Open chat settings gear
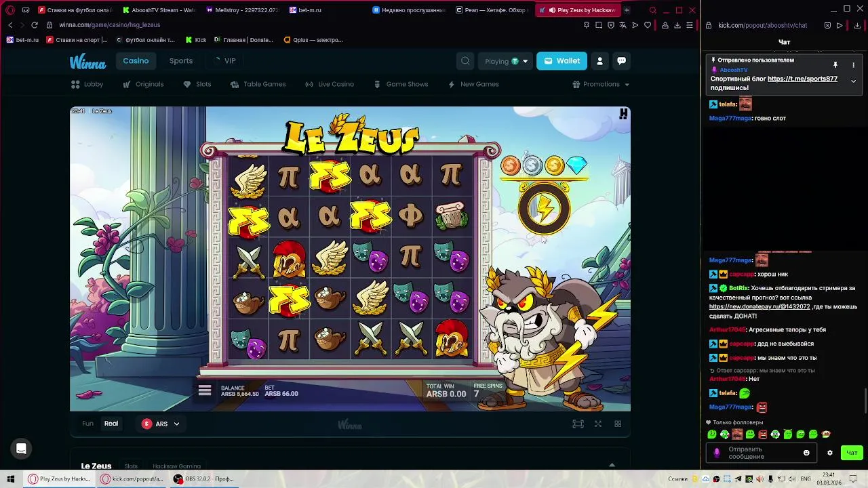Viewport: 868px width, 488px height. pos(829,453)
